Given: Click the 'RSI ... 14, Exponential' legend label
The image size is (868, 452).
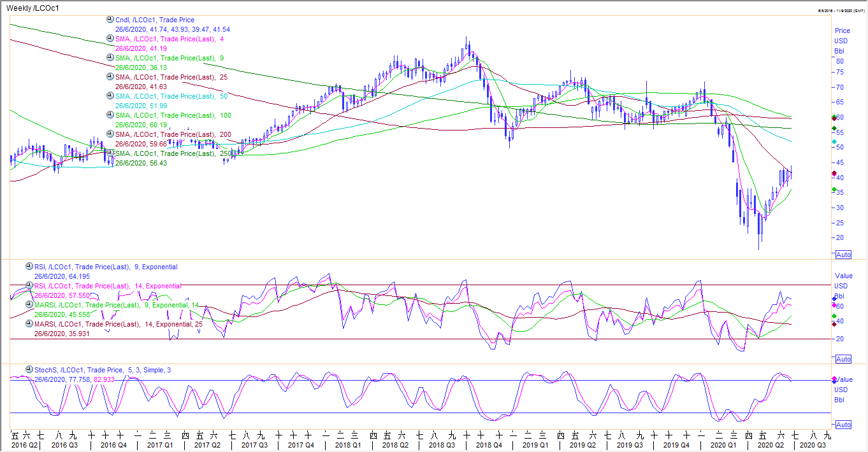Looking at the screenshot, I should coord(108,286).
